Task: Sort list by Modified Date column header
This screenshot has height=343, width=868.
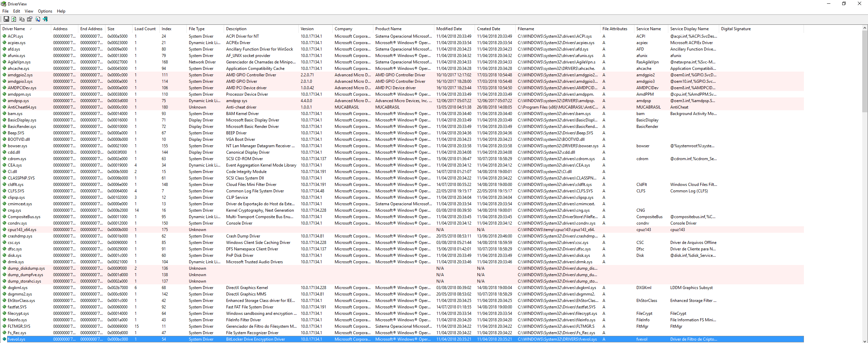Action: pos(449,29)
